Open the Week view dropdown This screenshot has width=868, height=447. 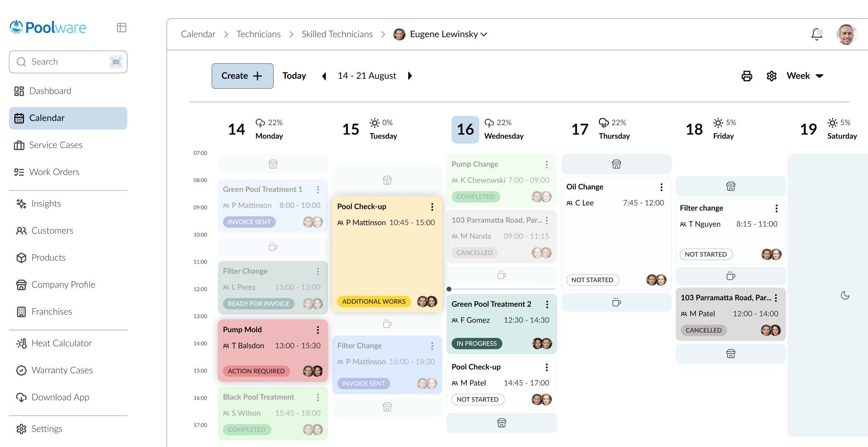coord(805,76)
